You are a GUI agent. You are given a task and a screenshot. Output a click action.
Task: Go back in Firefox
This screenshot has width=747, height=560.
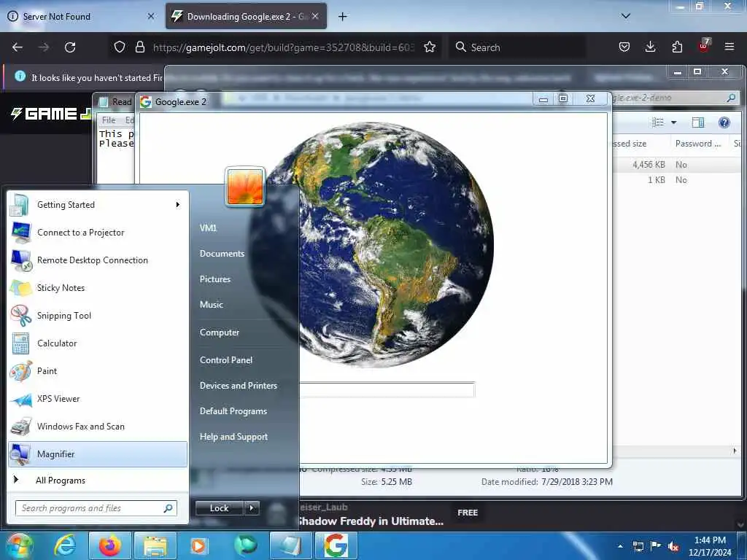pos(18,47)
